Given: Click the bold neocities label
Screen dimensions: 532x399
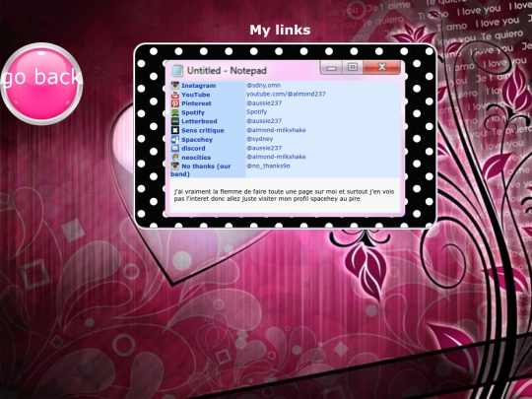Looking at the screenshot, I should 196,158.
